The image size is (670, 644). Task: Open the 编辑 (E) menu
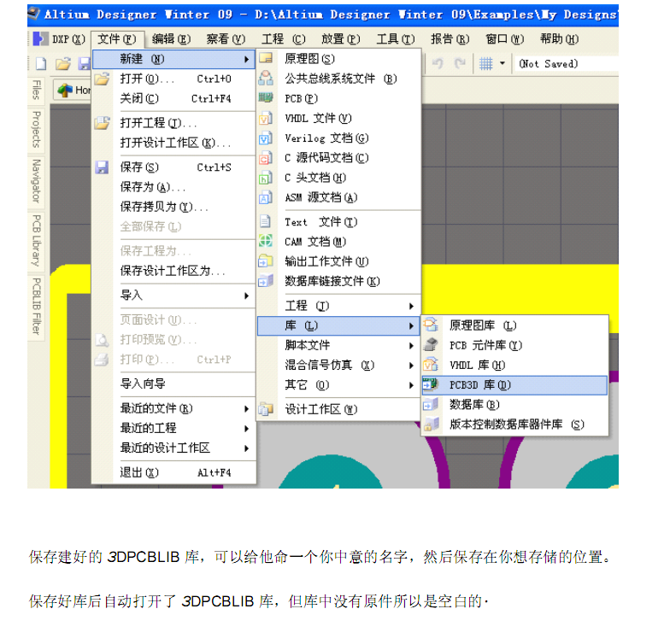[x=171, y=39]
